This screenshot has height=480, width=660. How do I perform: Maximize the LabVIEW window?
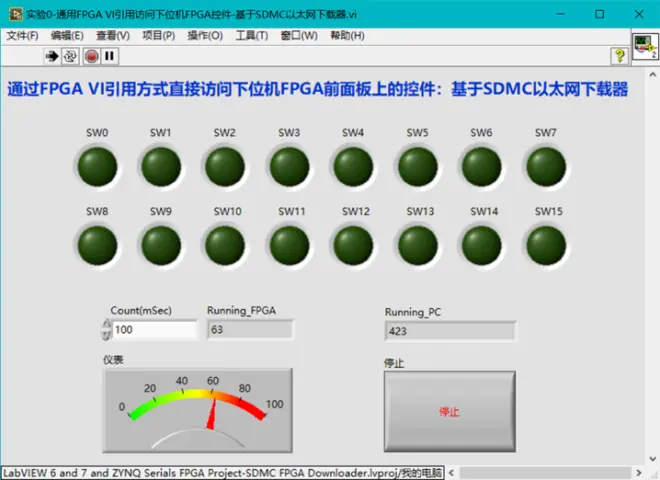[599, 14]
